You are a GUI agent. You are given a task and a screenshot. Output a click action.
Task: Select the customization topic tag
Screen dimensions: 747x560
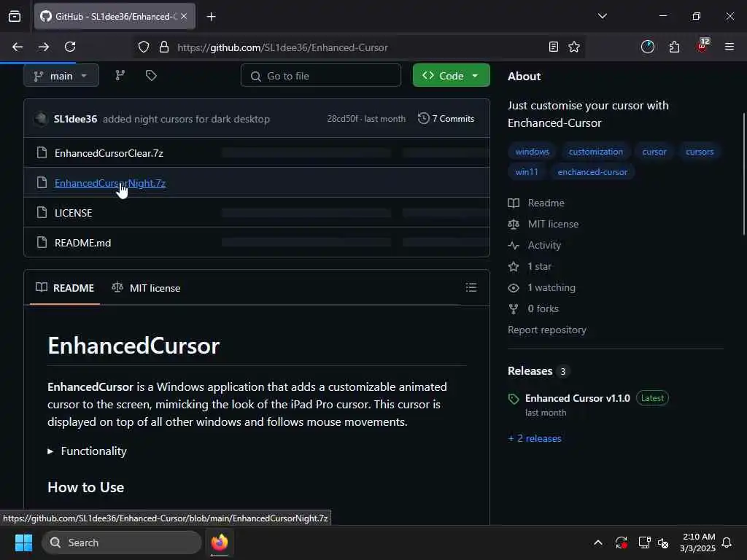tap(595, 152)
